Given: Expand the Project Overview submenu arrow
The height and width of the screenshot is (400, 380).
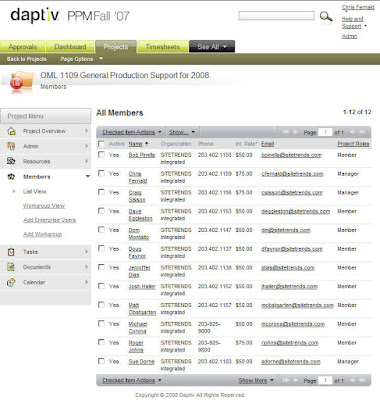Looking at the screenshot, I should tap(86, 131).
